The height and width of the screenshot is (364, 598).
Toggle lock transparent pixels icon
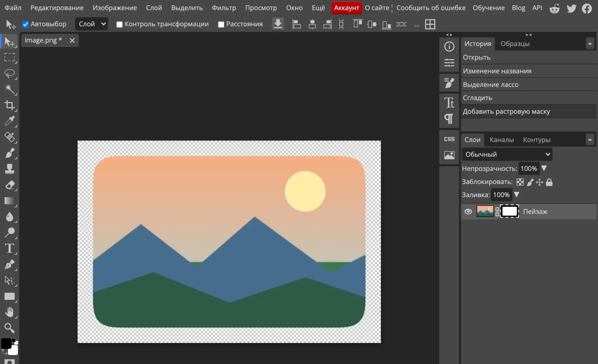[x=520, y=182]
